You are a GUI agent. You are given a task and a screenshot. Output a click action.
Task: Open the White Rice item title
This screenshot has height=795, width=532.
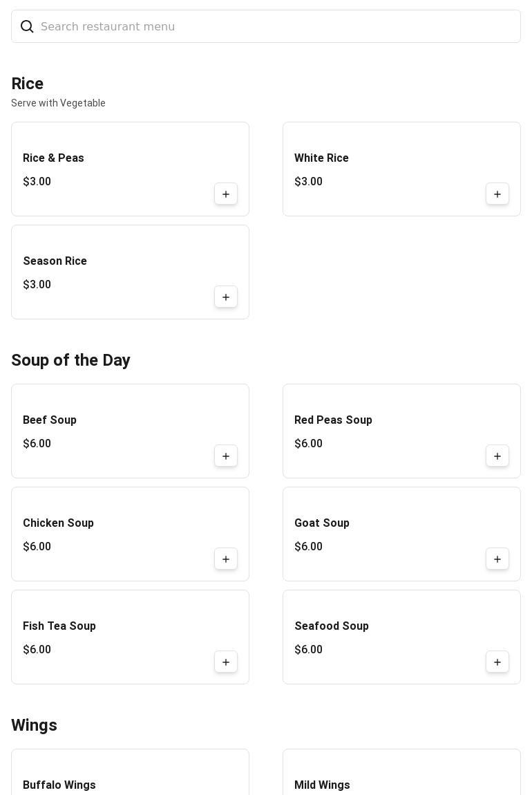click(x=321, y=158)
